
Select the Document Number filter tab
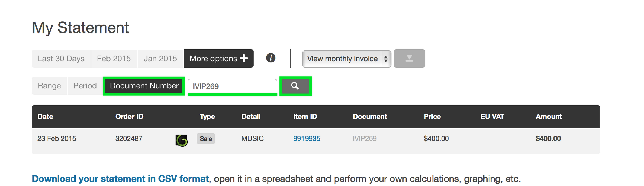143,86
